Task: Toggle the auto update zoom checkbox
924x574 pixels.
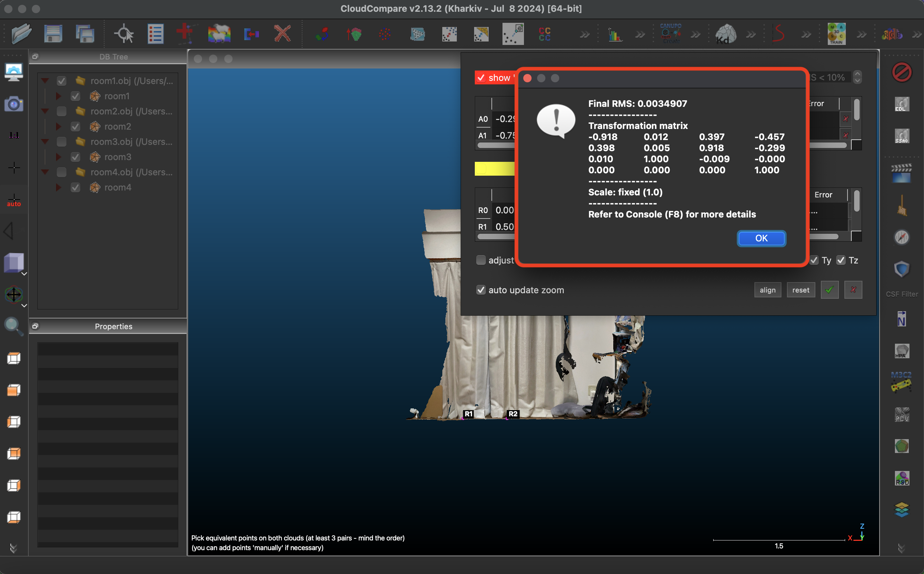Action: pos(481,290)
